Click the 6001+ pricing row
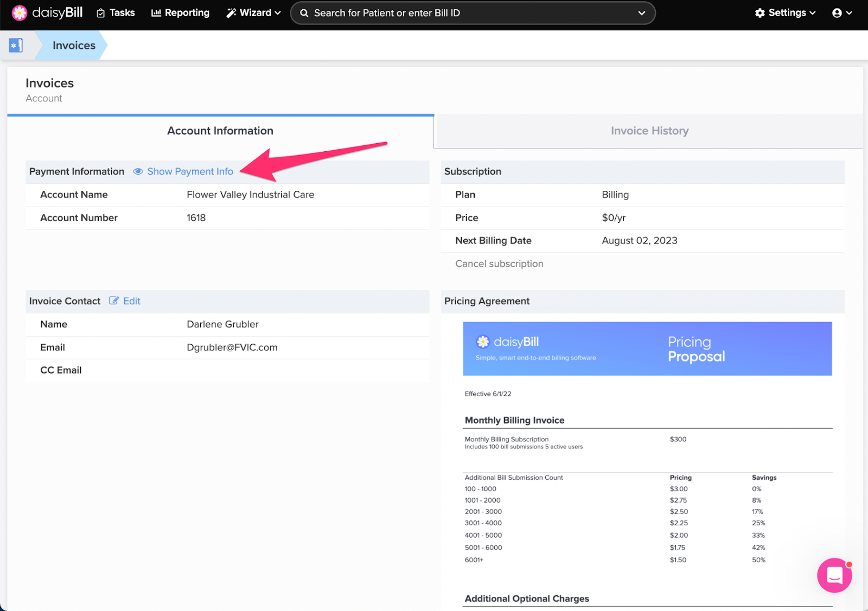Image resolution: width=868 pixels, height=611 pixels. point(647,560)
